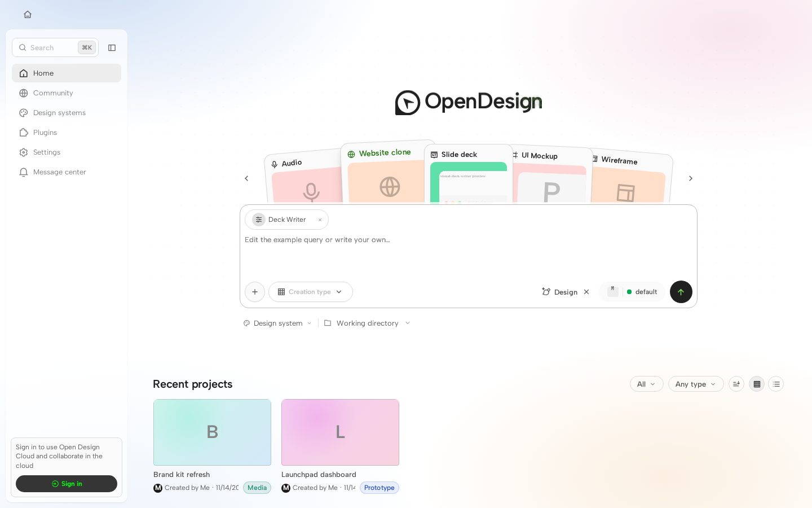Open Launchpad dashboard project thumbnail
This screenshot has width=812, height=508.
340,432
